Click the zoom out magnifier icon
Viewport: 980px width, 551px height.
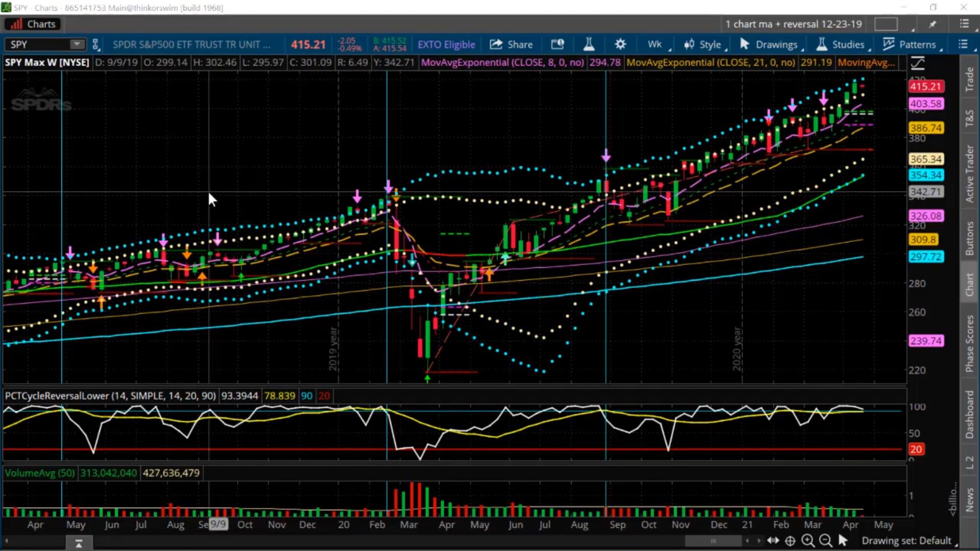(825, 541)
